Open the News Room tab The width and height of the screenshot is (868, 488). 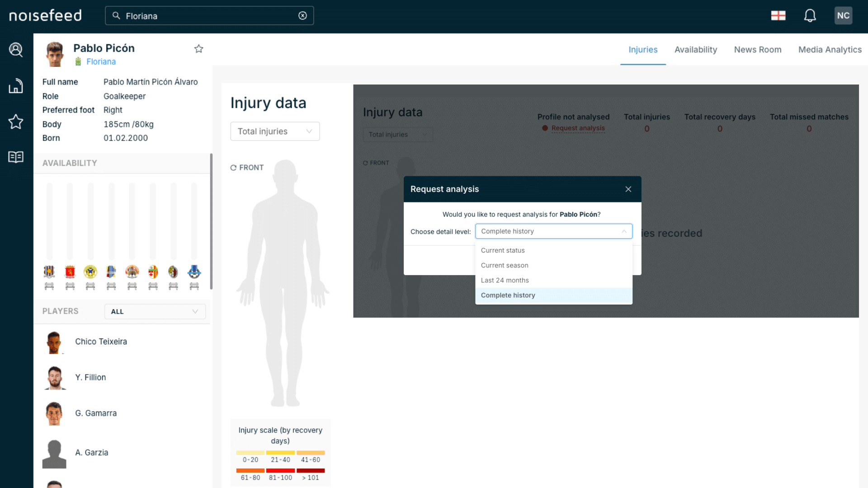point(757,50)
